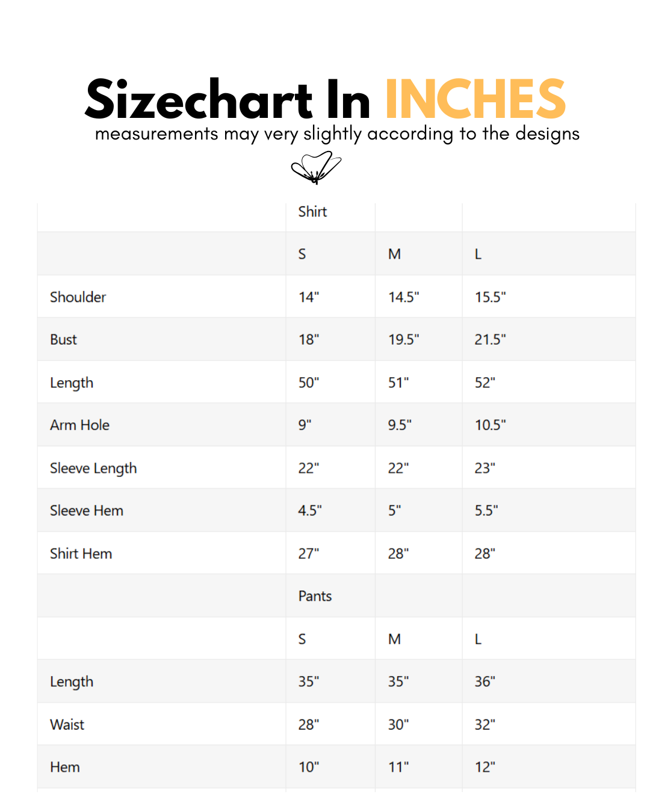
Task: Select the Pants section header cell
Action: [315, 596]
